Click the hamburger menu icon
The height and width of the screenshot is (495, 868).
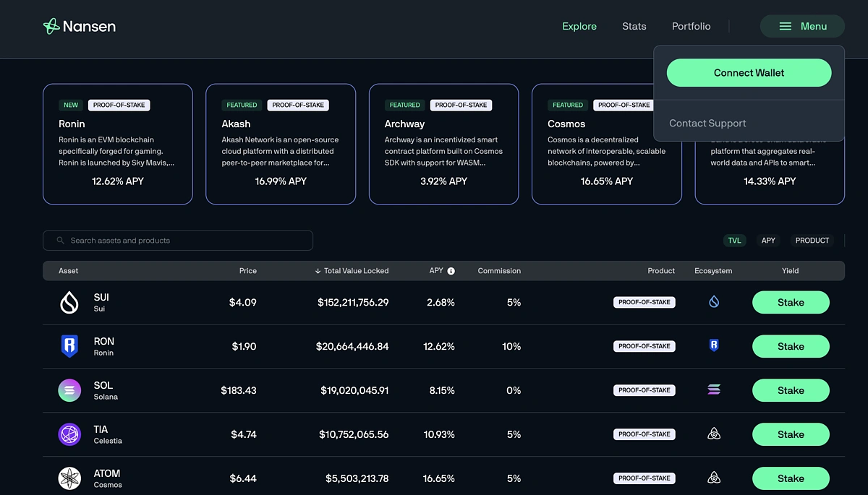pos(785,26)
